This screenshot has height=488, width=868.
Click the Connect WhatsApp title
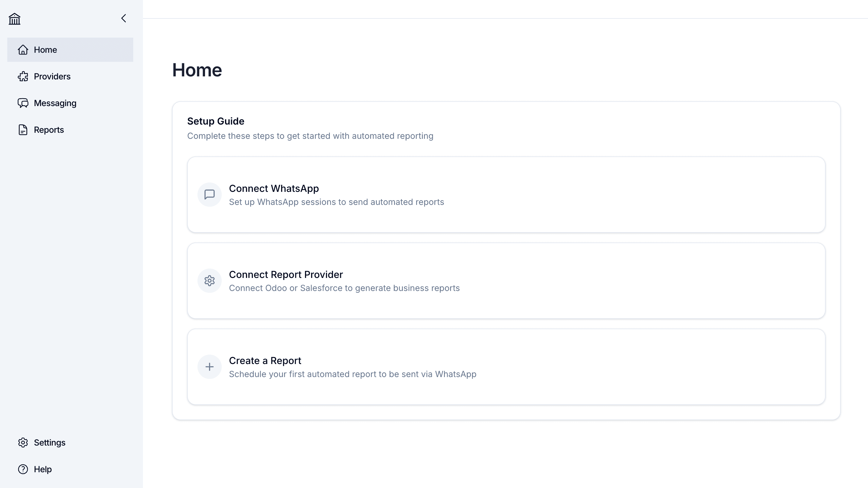pos(273,189)
